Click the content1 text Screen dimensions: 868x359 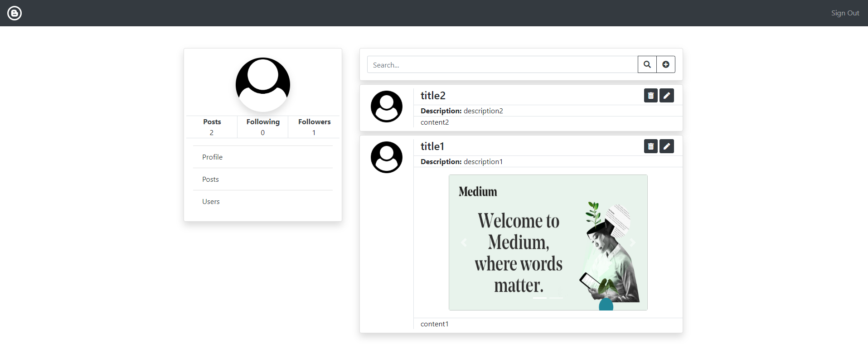[435, 324]
